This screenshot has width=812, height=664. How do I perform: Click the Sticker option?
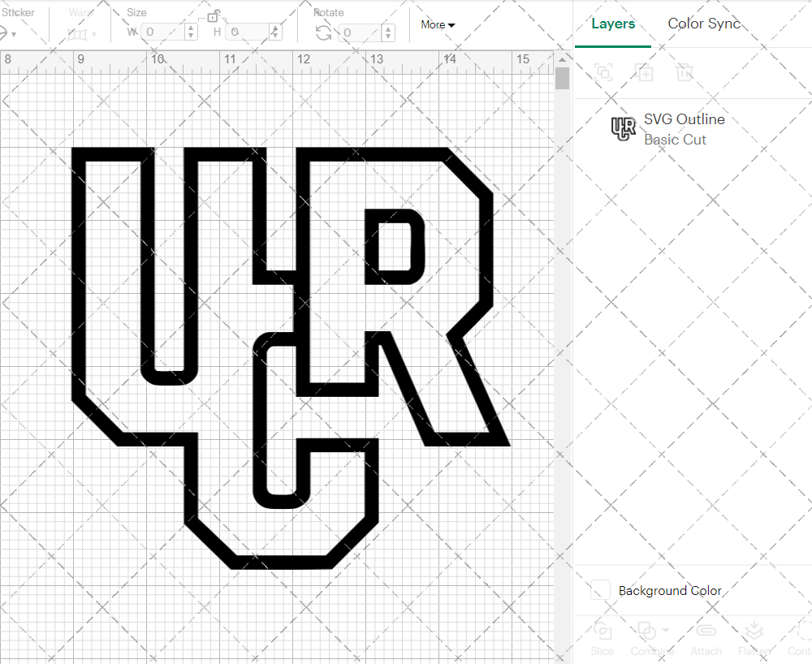19,11
